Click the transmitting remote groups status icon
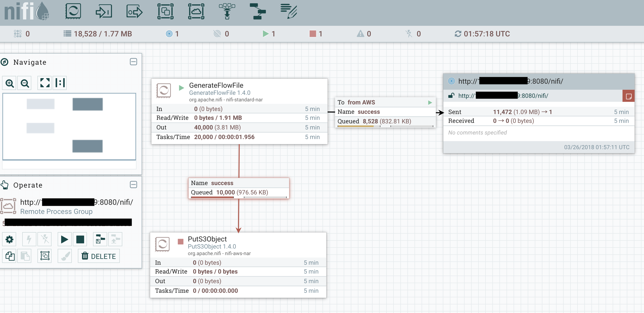This screenshot has height=313, width=644. 169,34
